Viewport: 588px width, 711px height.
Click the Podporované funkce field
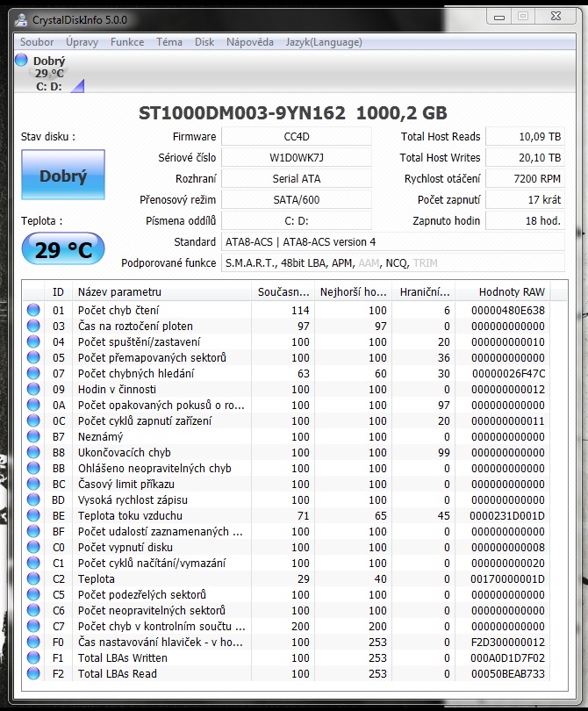(393, 263)
